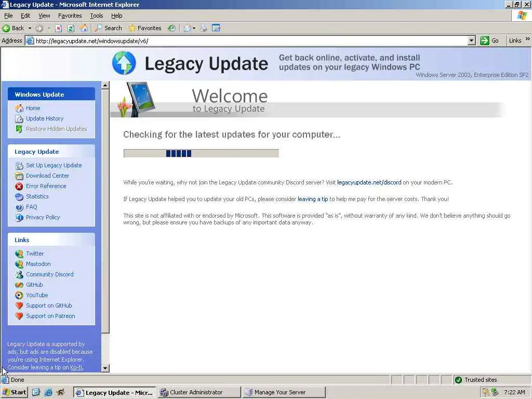The width and height of the screenshot is (532, 399).
Task: Click the YouTube media player icon
Action: tap(19, 295)
